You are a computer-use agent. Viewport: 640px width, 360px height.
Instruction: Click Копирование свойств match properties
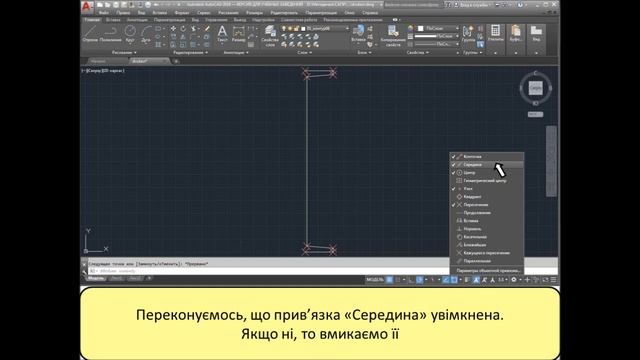[x=393, y=36]
